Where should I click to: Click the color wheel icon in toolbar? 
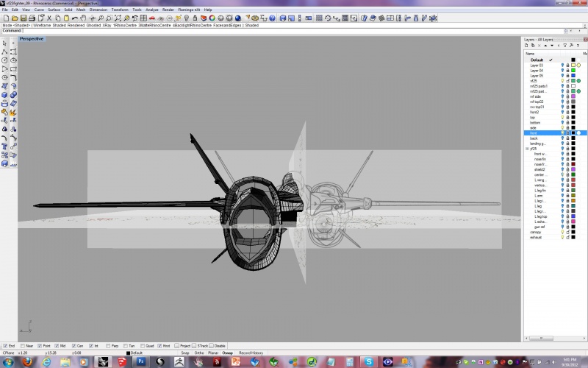point(212,18)
